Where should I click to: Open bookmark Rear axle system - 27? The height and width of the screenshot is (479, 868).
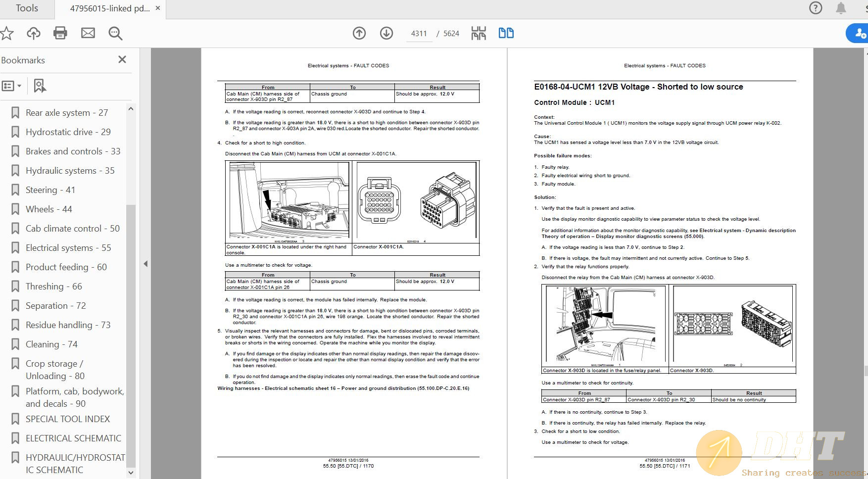tap(67, 113)
